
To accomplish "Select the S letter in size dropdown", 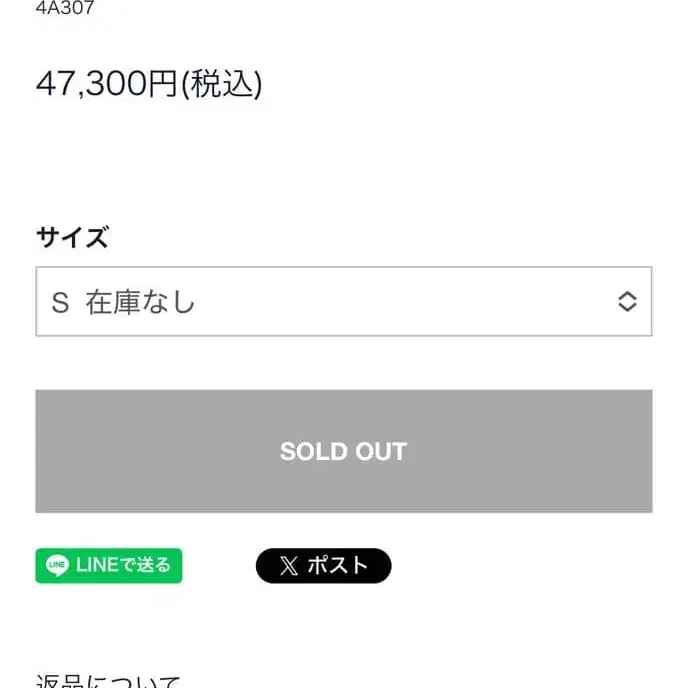I will (60, 302).
